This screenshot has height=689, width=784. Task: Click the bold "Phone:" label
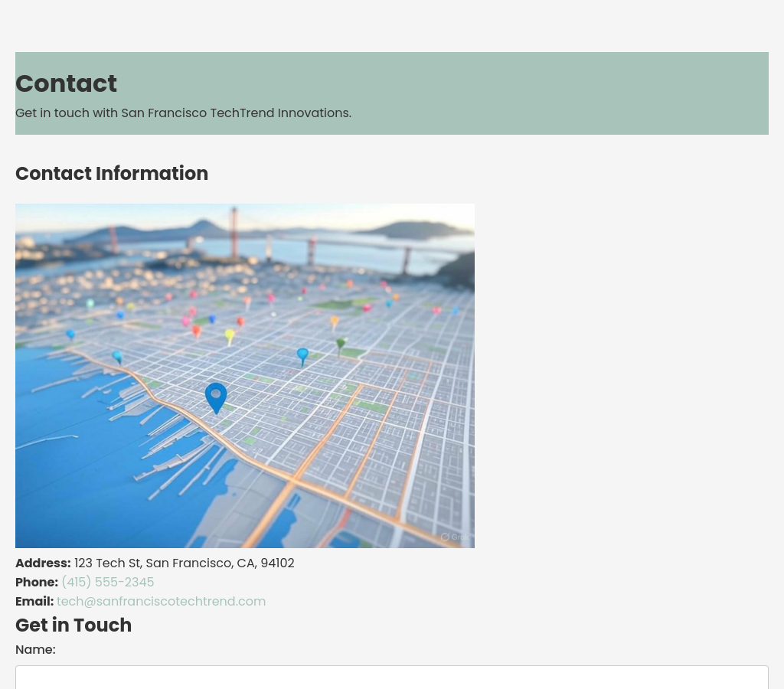tap(37, 583)
